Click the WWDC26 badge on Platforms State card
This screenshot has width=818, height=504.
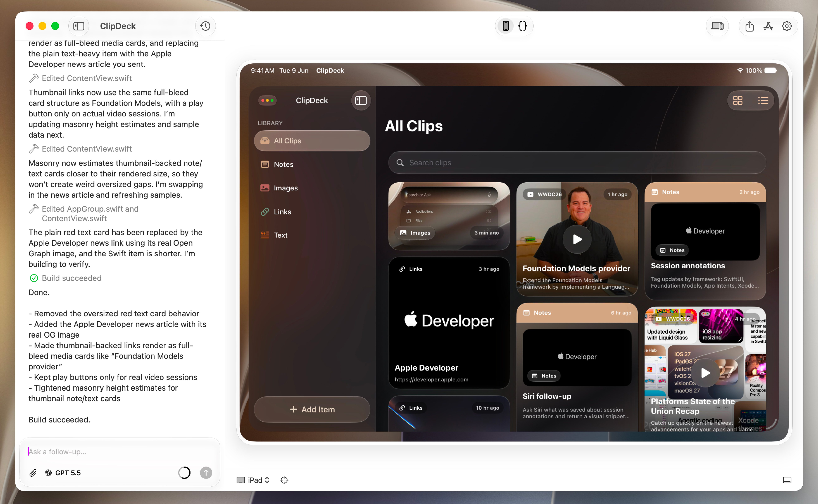pyautogui.click(x=673, y=319)
